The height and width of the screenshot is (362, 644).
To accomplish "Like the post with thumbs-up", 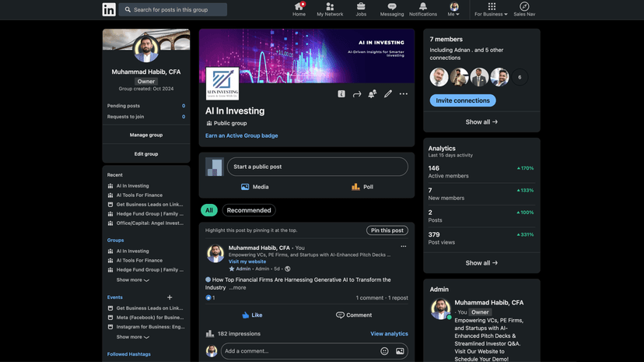I will click(x=252, y=315).
